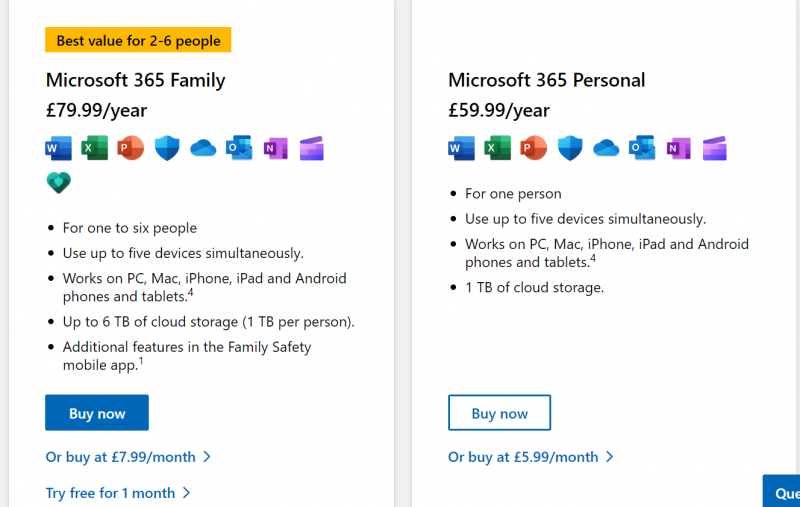
Task: Click the Word icon under Microsoft 365 Family
Action: [x=58, y=148]
